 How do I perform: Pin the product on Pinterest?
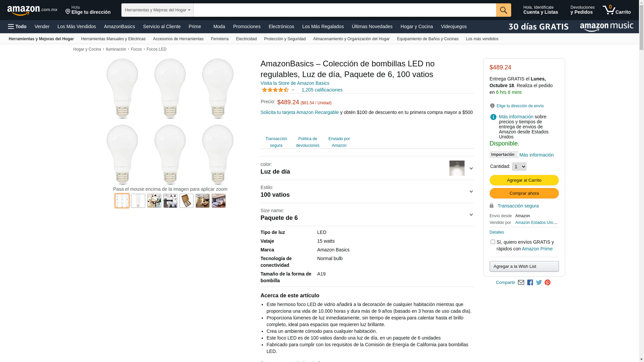[x=547, y=283]
